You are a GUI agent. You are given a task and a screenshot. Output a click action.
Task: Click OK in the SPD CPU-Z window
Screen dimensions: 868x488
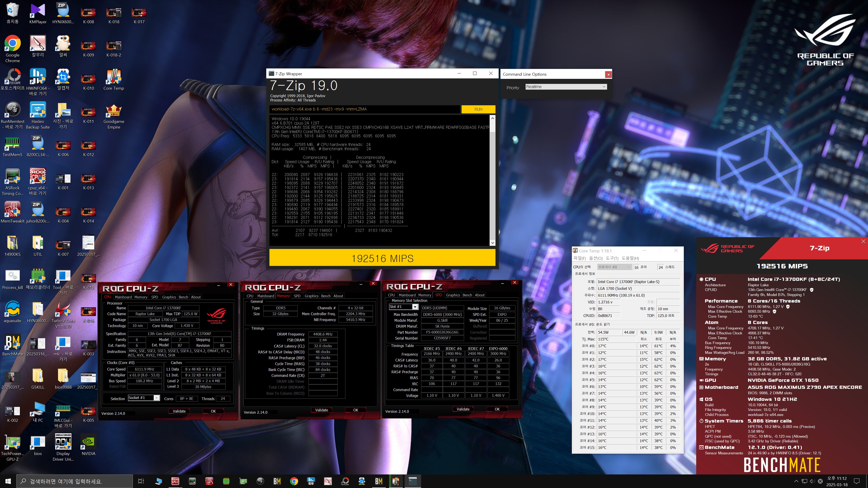coord(497,409)
